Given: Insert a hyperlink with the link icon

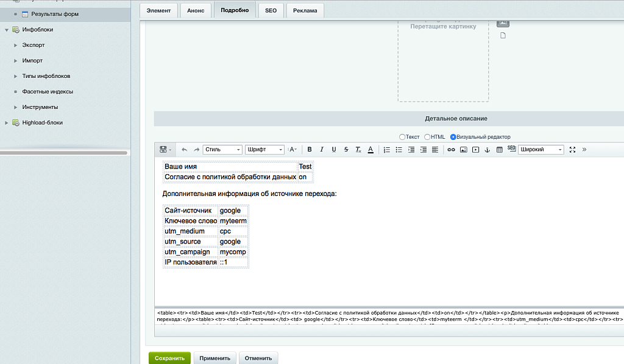Looking at the screenshot, I should click(452, 150).
